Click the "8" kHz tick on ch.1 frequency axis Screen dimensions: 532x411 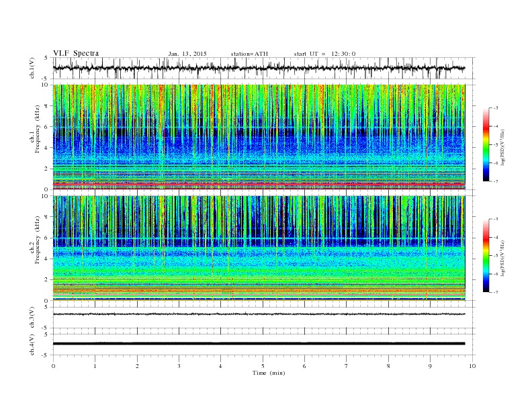(46, 106)
